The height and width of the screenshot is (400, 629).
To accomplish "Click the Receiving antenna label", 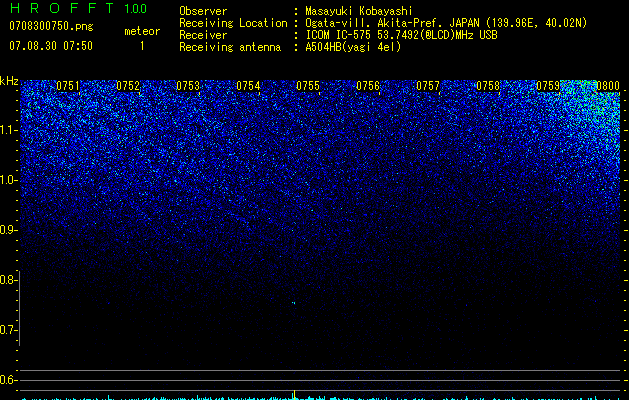I will 230,47.
